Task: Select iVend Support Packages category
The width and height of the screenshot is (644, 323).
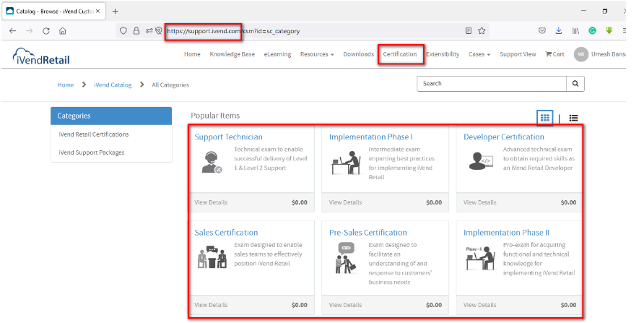Action: (x=92, y=152)
